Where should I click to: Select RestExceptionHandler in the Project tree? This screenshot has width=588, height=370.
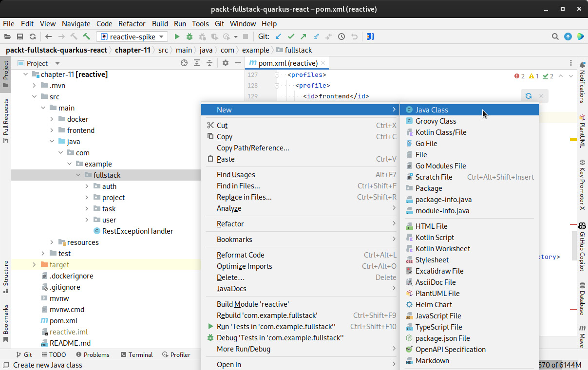point(137,231)
